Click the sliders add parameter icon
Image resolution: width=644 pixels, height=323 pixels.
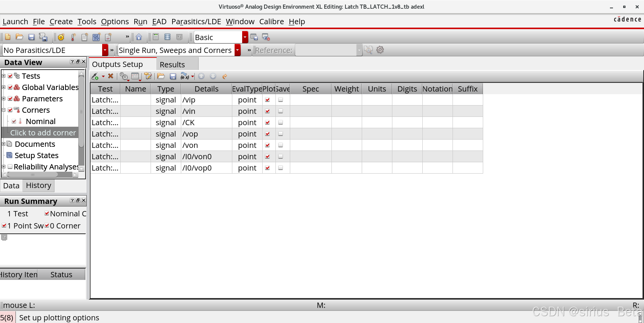96,37
